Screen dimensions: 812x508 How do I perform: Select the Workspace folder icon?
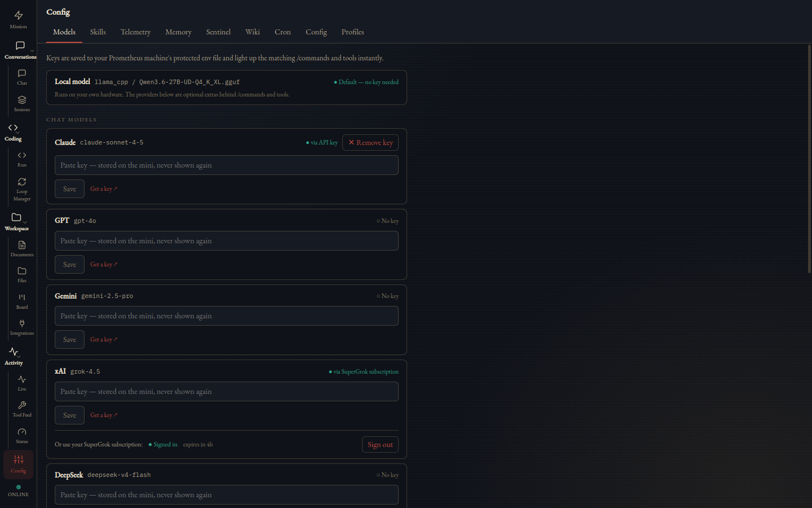(16, 217)
